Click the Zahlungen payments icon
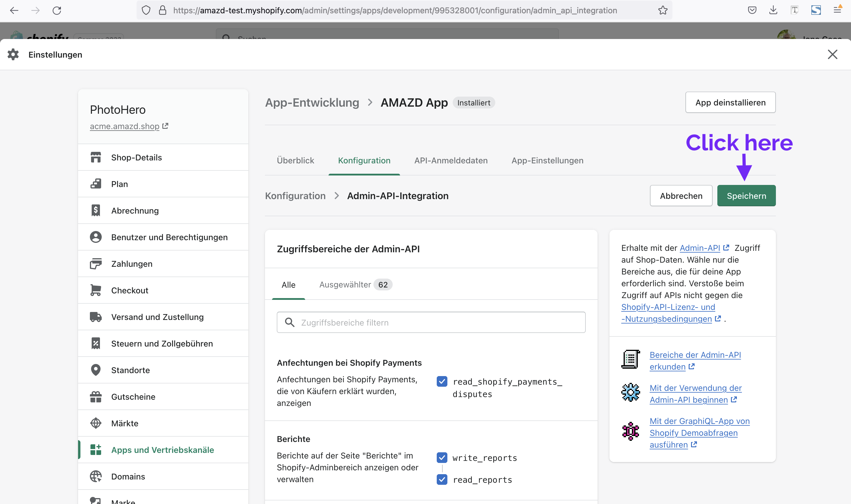Image resolution: width=851 pixels, height=504 pixels. 96,264
